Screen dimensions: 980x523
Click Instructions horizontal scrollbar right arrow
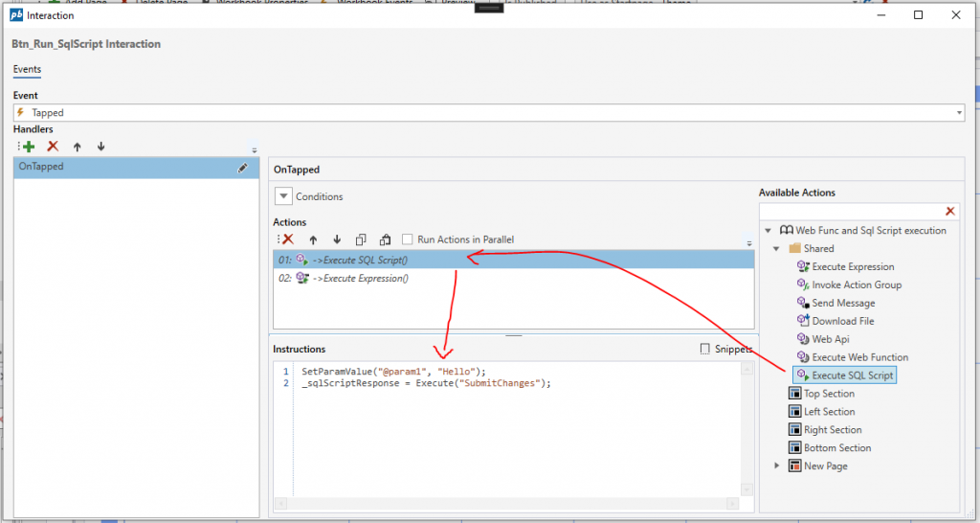pyautogui.click(x=732, y=504)
